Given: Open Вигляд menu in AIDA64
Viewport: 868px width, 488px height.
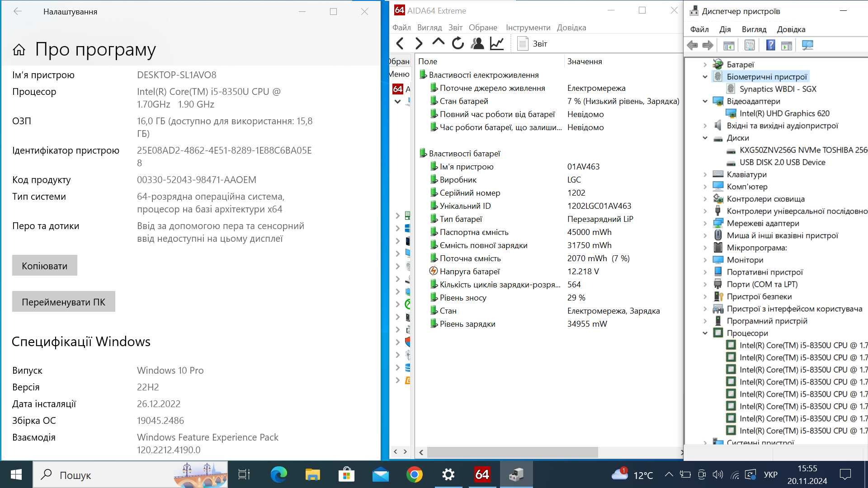Looking at the screenshot, I should (x=429, y=28).
